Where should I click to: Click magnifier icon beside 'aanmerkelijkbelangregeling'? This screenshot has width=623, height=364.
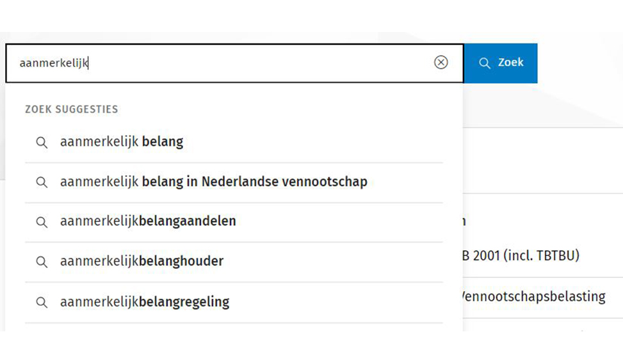pyautogui.click(x=42, y=302)
